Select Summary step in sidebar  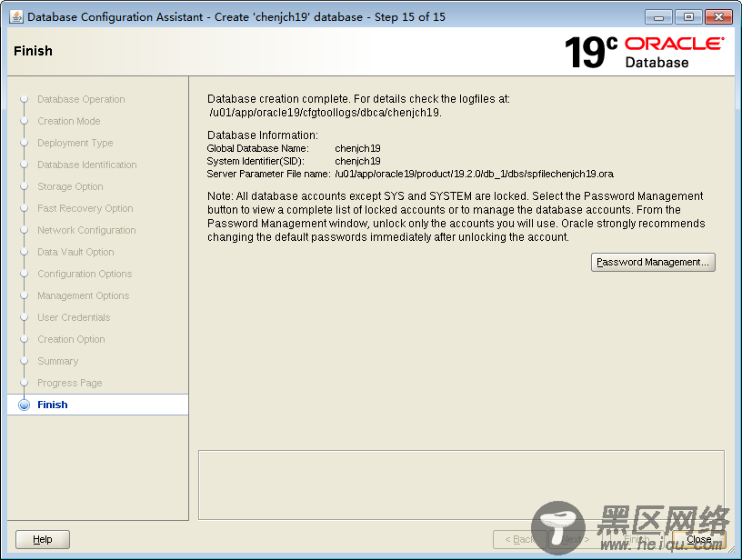click(57, 361)
